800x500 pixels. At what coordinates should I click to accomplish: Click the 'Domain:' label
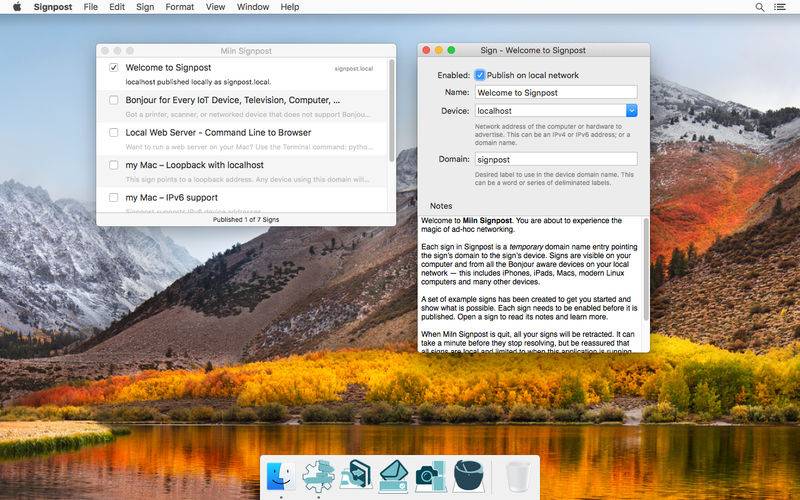[x=454, y=159]
